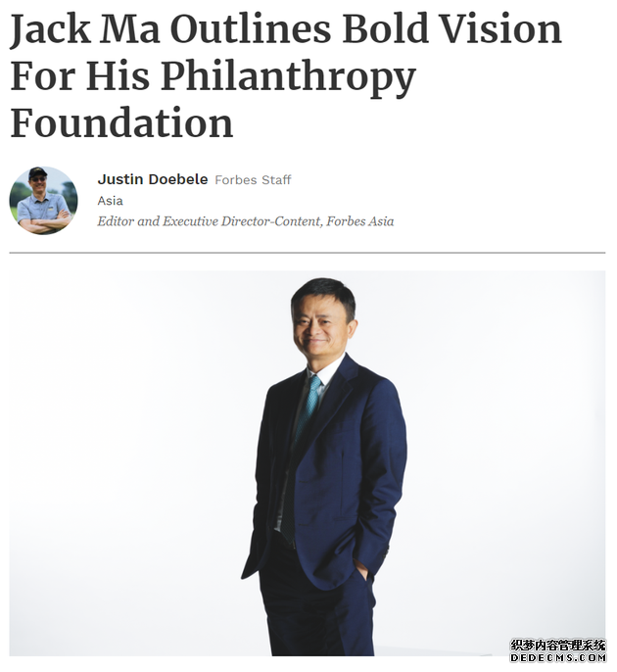Open the Asia section link
617x672 pixels.
click(x=110, y=201)
